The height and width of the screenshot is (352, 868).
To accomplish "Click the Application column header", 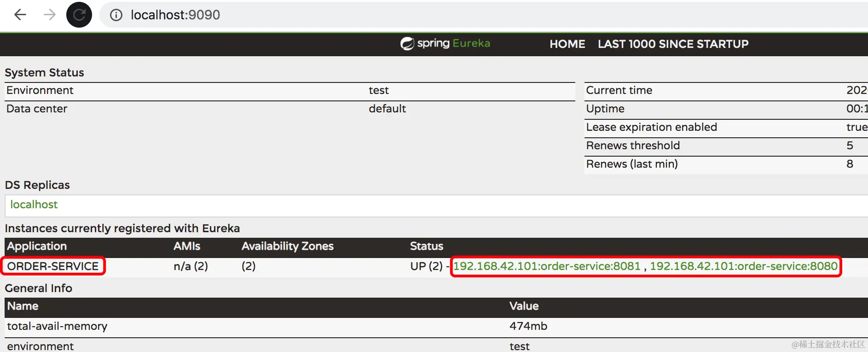I will pos(37,246).
